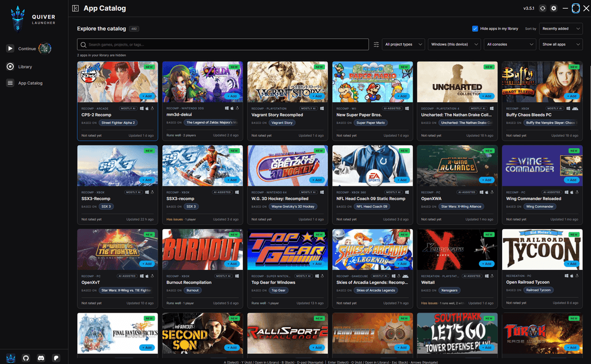591x364 pixels.
Task: Click the Continue play icon in sidebar
Action: point(10,48)
